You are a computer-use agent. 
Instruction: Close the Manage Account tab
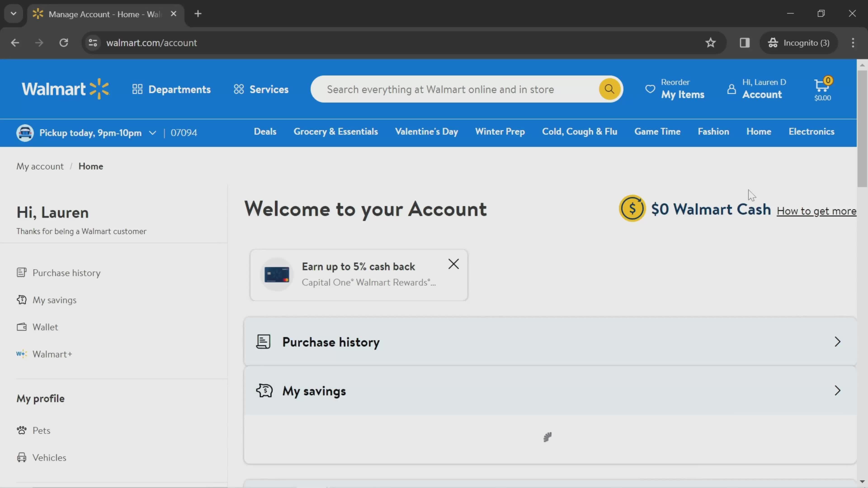[x=173, y=14]
